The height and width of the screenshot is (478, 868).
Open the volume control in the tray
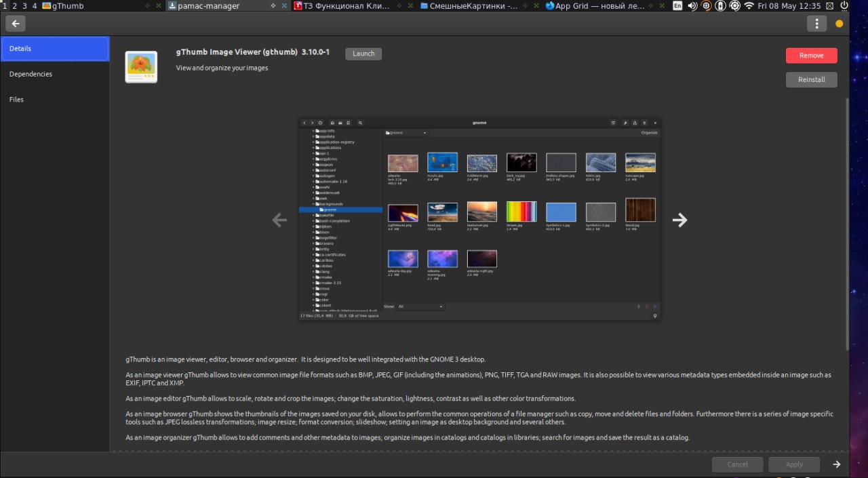(692, 5)
